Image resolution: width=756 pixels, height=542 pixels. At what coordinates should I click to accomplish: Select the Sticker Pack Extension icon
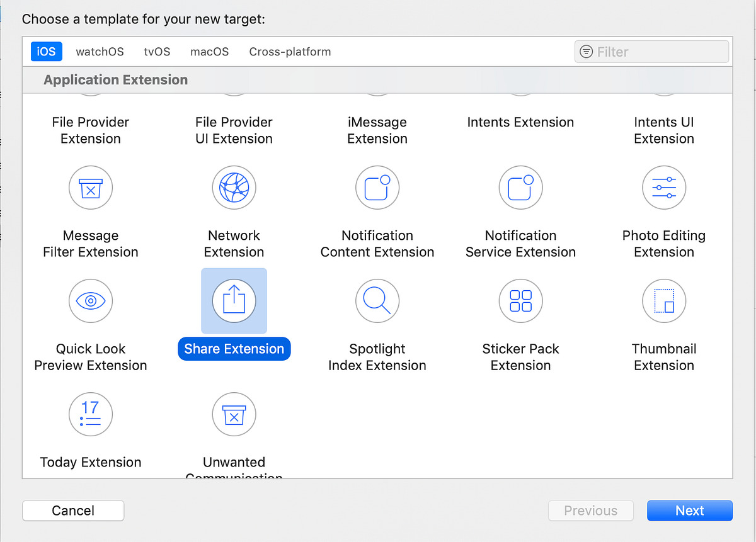click(520, 301)
